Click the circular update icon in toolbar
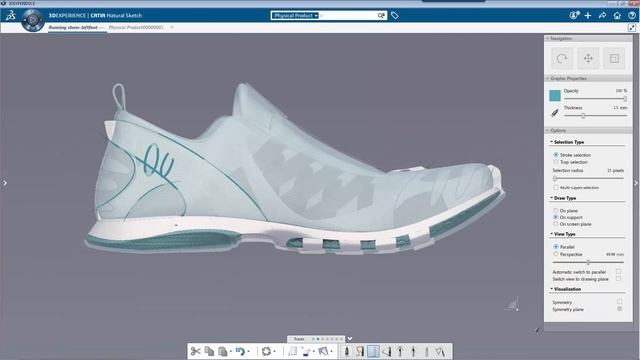The width and height of the screenshot is (640, 360). 267,351
